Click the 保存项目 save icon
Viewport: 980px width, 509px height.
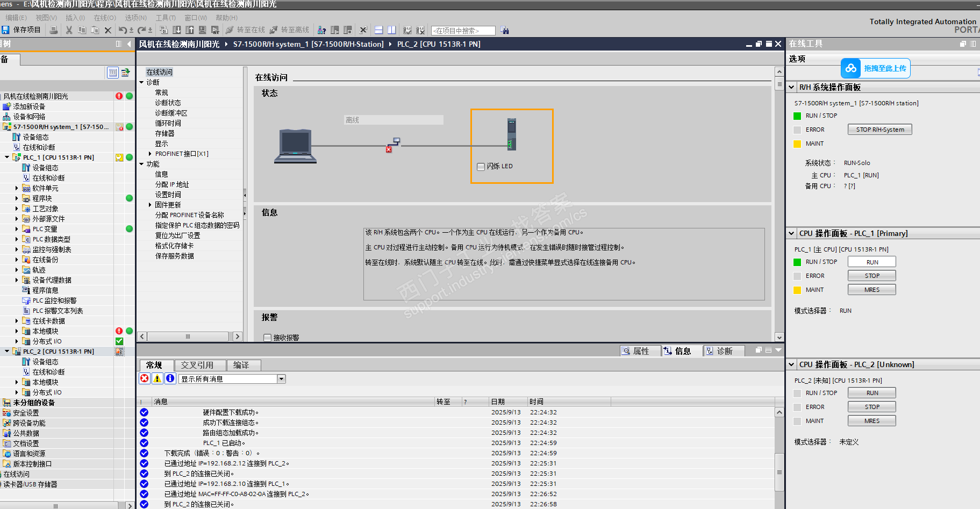click(6, 30)
